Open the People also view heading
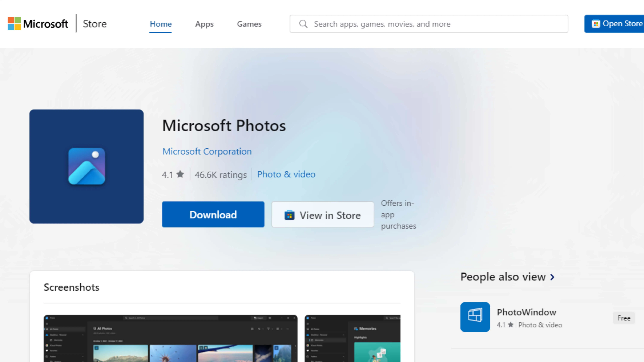The width and height of the screenshot is (644, 362). point(503,277)
